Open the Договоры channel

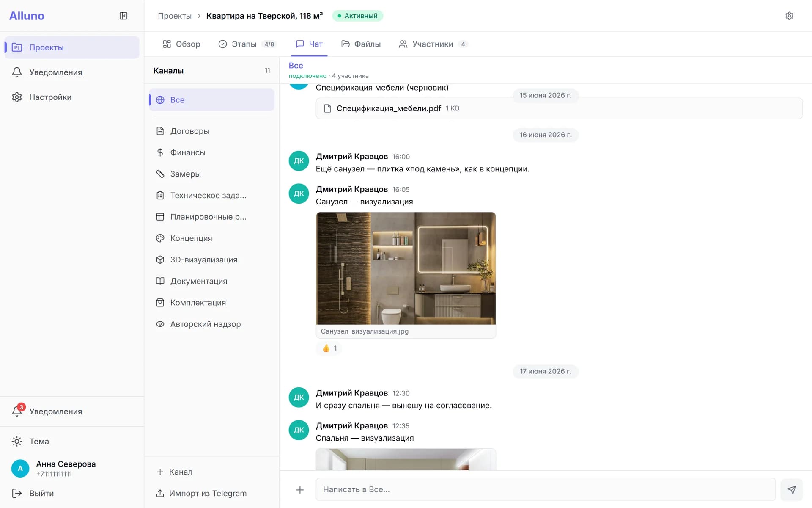(x=211, y=131)
